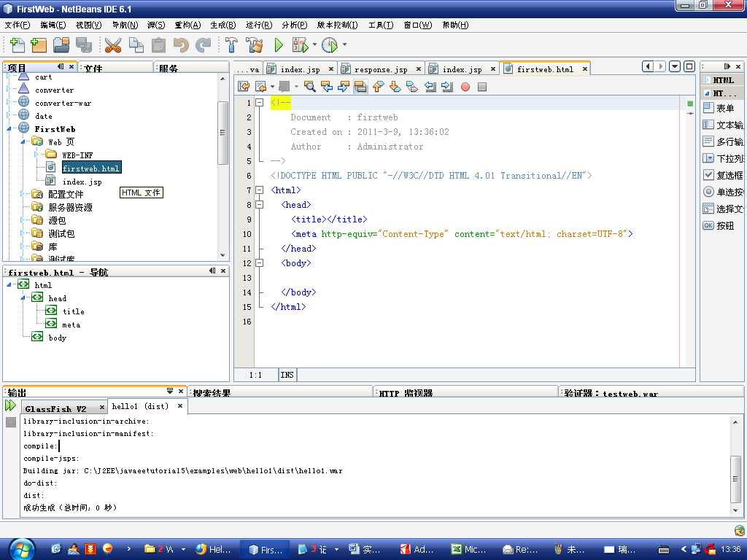Click the Hel... taskbar button
Image resolution: width=747 pixels, height=560 pixels.
tap(213, 550)
